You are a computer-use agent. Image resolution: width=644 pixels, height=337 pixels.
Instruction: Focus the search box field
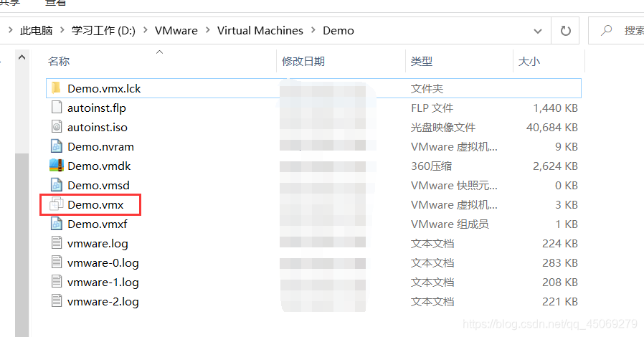pos(616,31)
